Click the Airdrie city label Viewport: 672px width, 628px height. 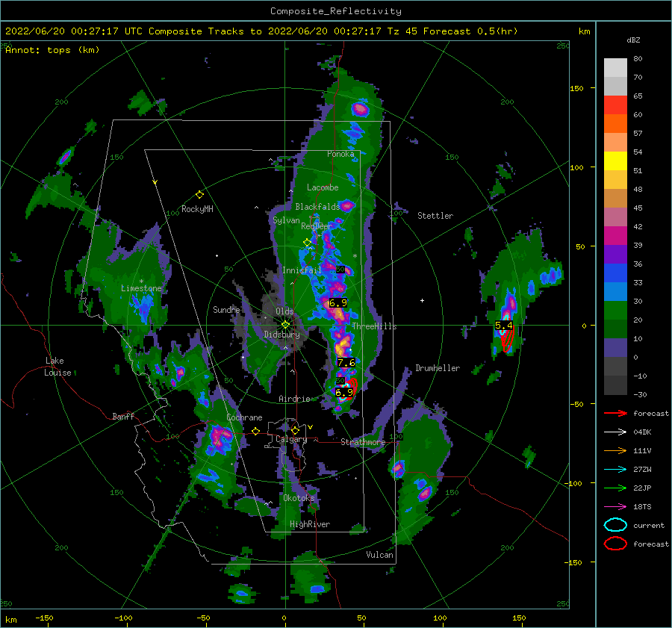294,399
